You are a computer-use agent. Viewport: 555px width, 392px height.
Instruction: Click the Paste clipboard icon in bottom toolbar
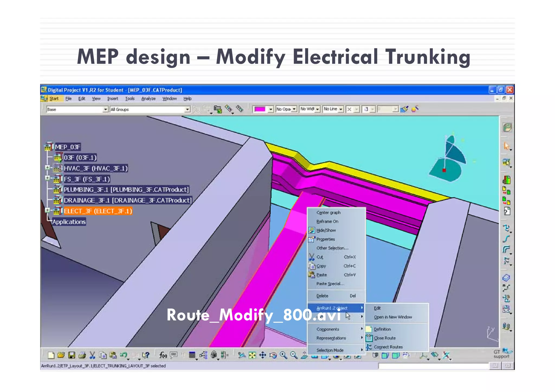tap(113, 355)
